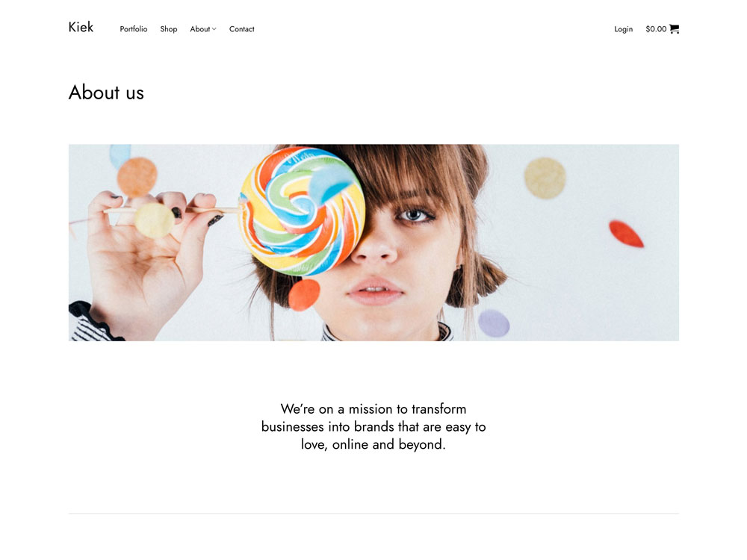The width and height of the screenshot is (747, 560).
Task: Click the Login link
Action: (623, 29)
